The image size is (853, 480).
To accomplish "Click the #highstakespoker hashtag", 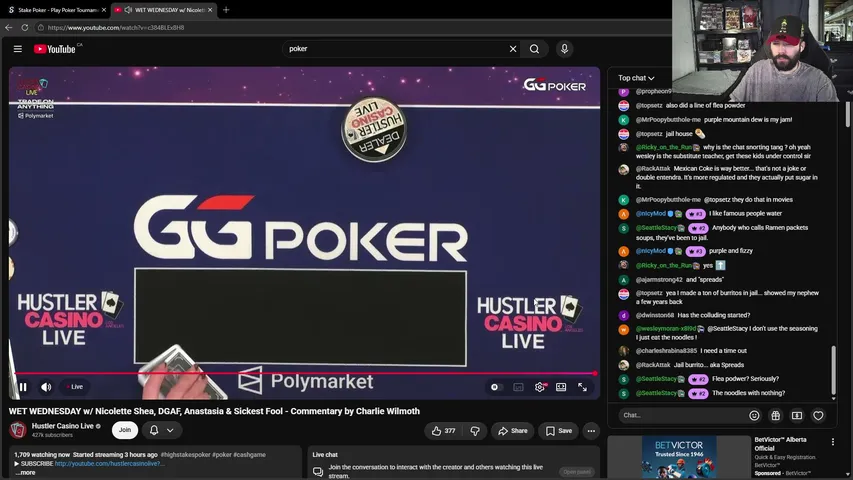I will click(x=185, y=454).
